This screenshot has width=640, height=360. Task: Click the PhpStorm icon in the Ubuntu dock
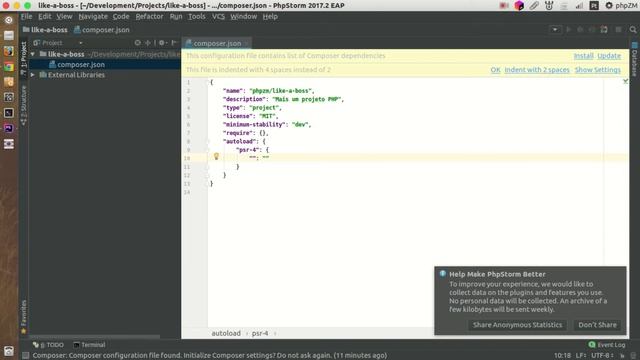click(9, 129)
